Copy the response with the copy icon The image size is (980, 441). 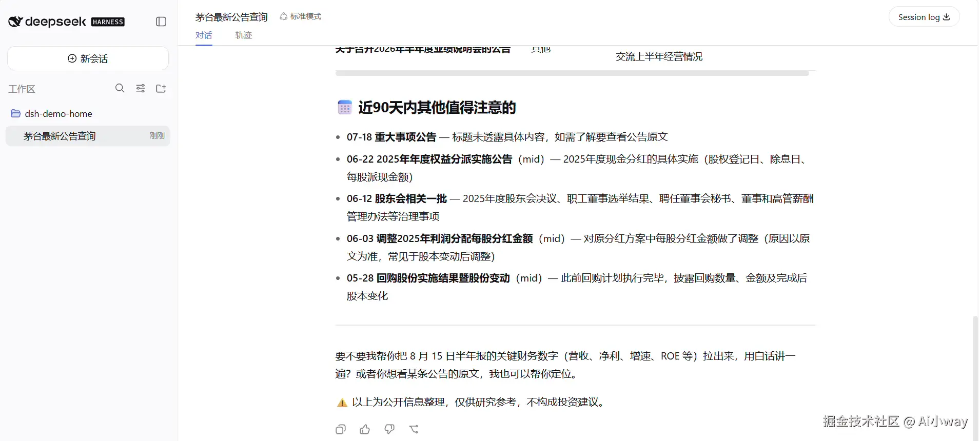tap(341, 429)
